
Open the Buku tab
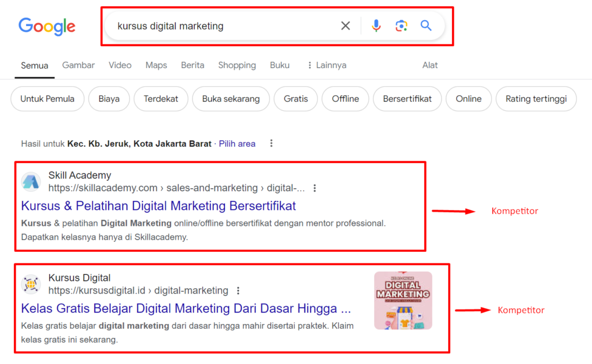click(x=279, y=65)
